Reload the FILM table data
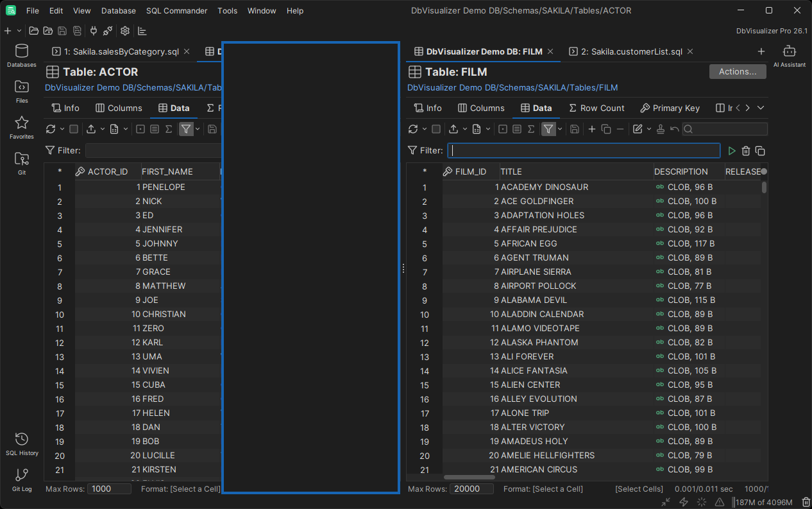The width and height of the screenshot is (812, 509). point(413,129)
